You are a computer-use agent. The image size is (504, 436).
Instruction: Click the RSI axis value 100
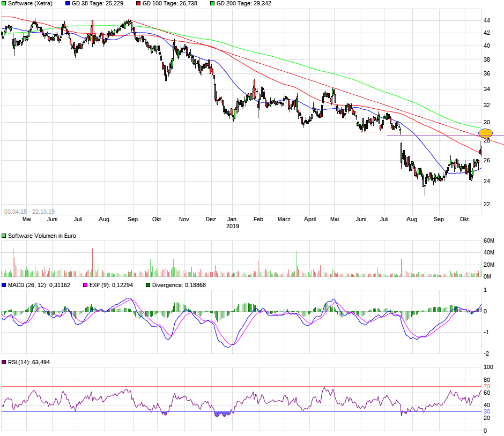[488, 367]
